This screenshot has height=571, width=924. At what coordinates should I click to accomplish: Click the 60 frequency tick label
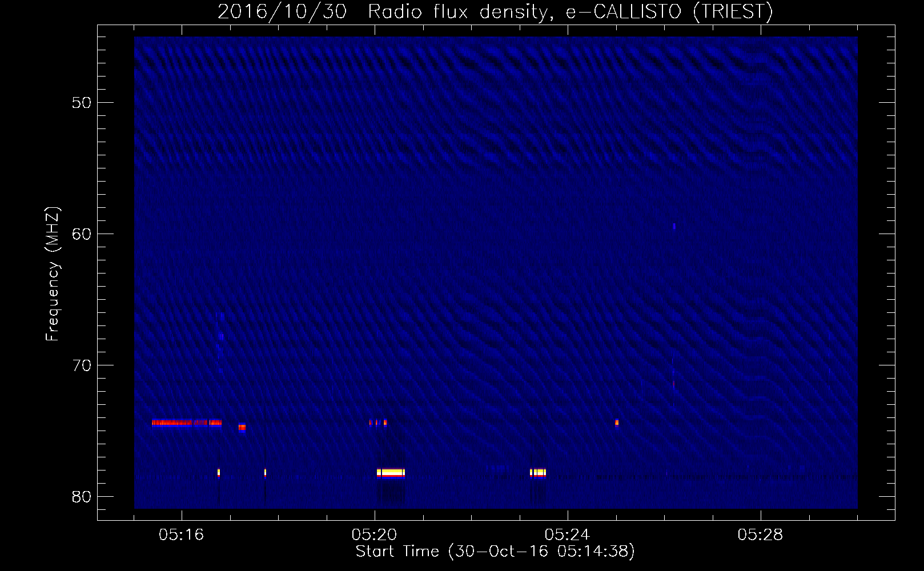[82, 234]
